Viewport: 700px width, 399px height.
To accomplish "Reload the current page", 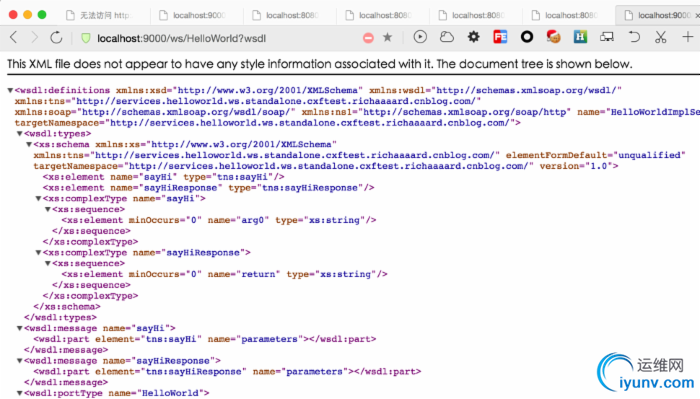I will pos(56,37).
